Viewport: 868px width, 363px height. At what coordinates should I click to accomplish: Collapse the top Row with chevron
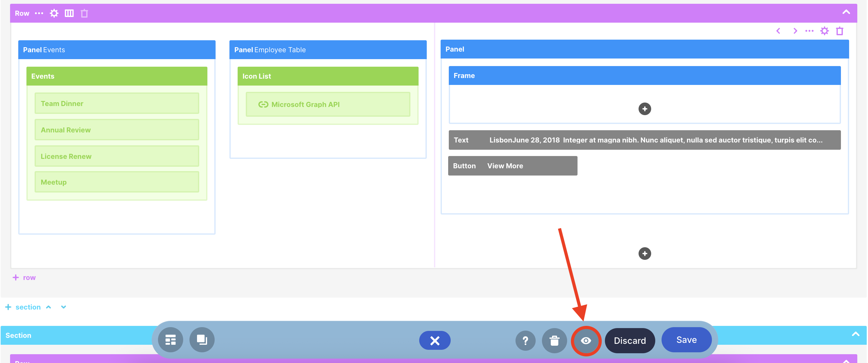[x=846, y=13]
